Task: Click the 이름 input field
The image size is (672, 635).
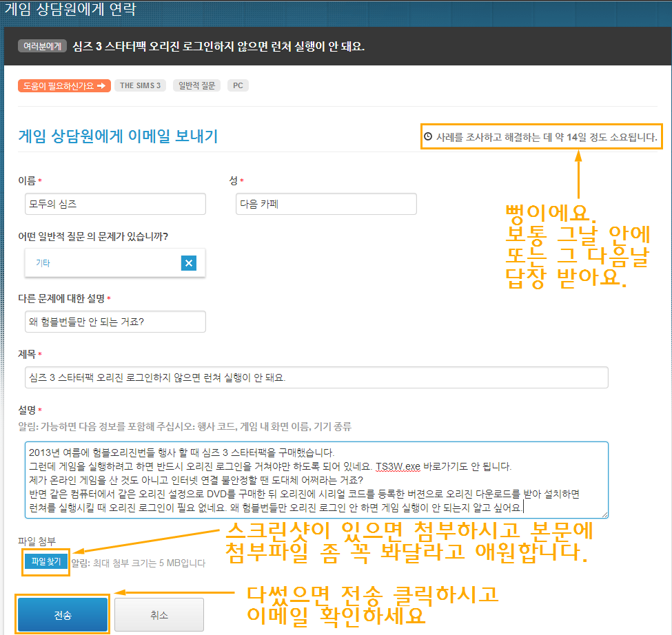Action: click(x=115, y=204)
